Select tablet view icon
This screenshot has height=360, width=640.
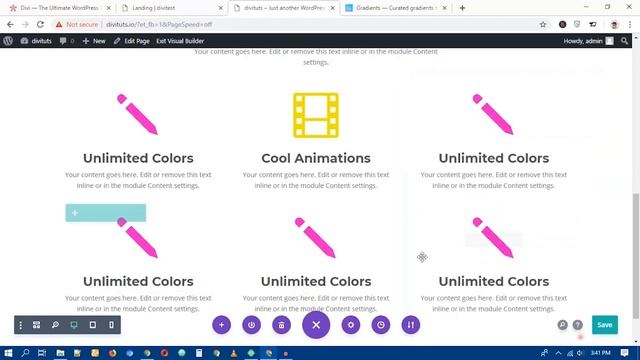point(93,325)
